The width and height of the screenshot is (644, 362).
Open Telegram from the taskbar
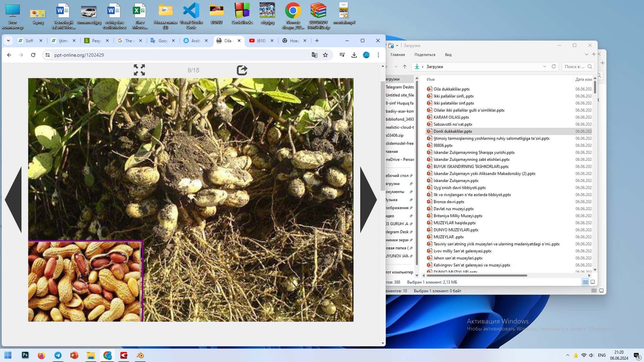click(58, 355)
